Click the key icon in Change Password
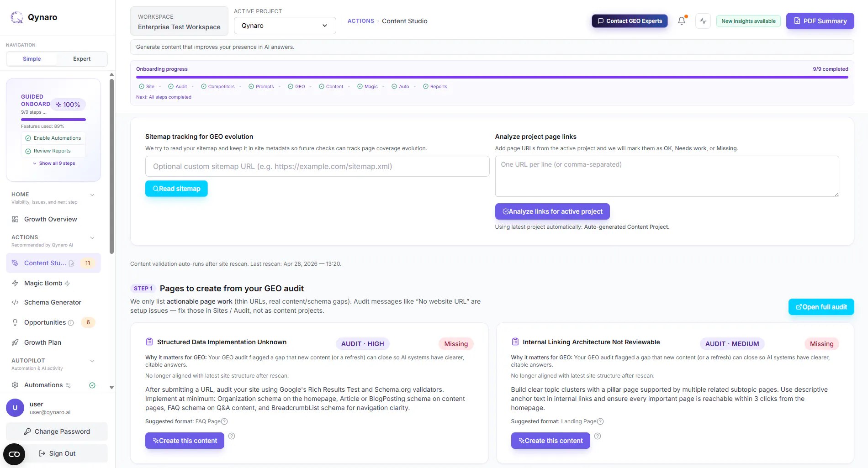 coord(27,431)
